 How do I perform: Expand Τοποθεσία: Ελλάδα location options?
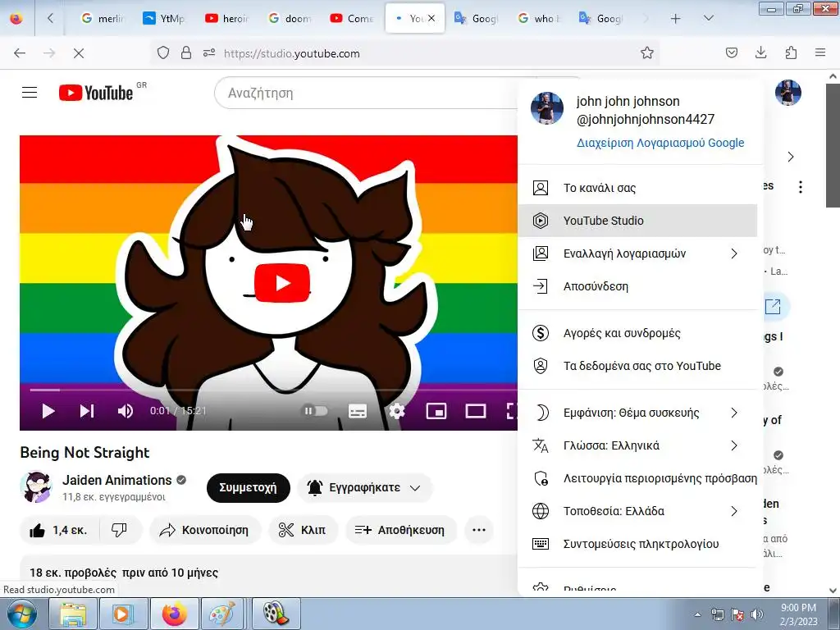pos(637,511)
